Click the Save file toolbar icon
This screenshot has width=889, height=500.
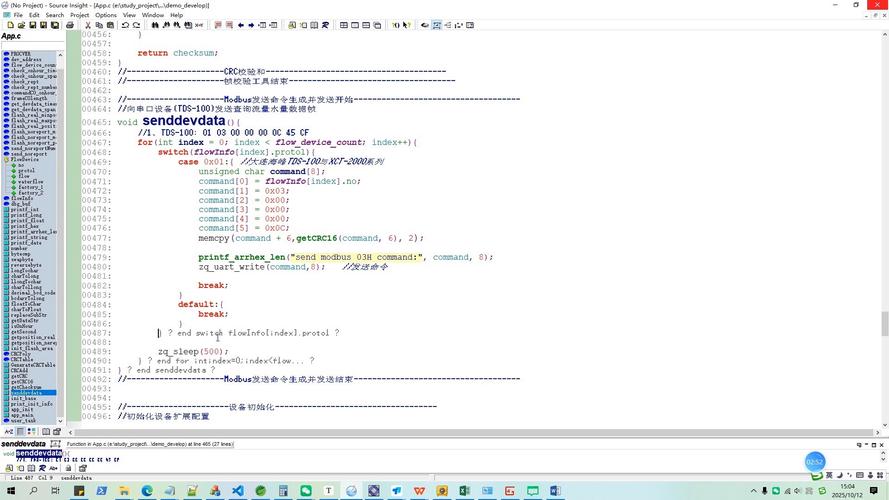[33, 25]
